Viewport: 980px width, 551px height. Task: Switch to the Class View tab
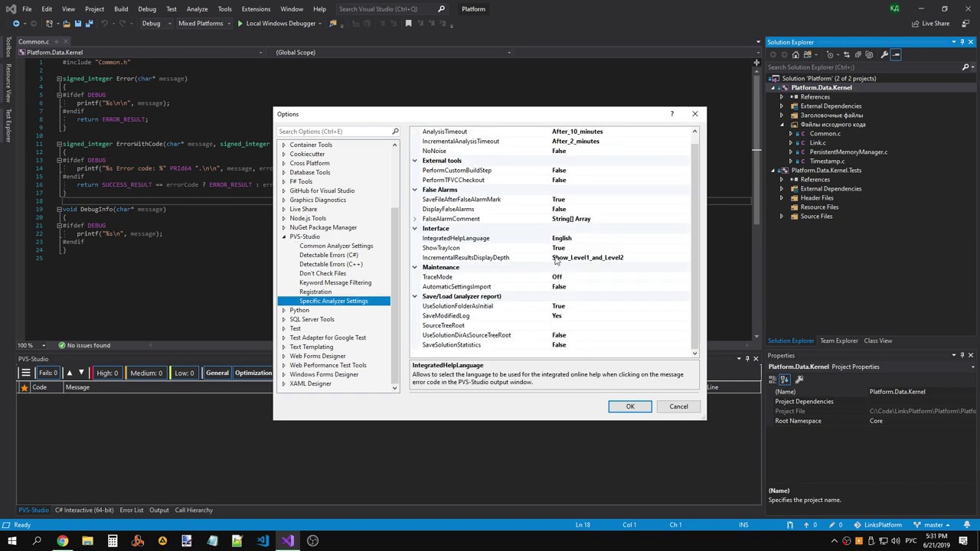(878, 341)
